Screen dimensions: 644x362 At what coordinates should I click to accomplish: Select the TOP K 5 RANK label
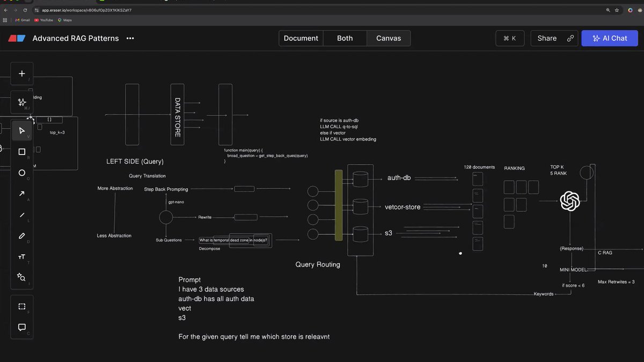pyautogui.click(x=559, y=171)
